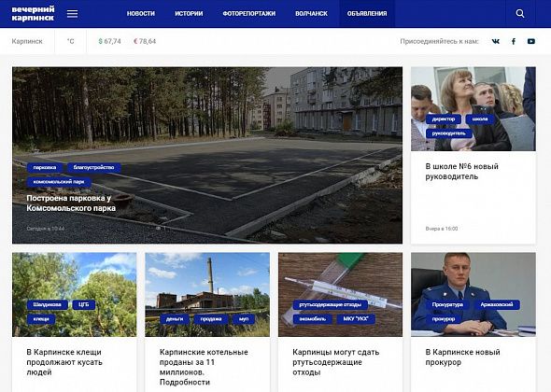Screen dimensions: 551x392
Task: Open the Объявления menu item
Action: pos(367,14)
